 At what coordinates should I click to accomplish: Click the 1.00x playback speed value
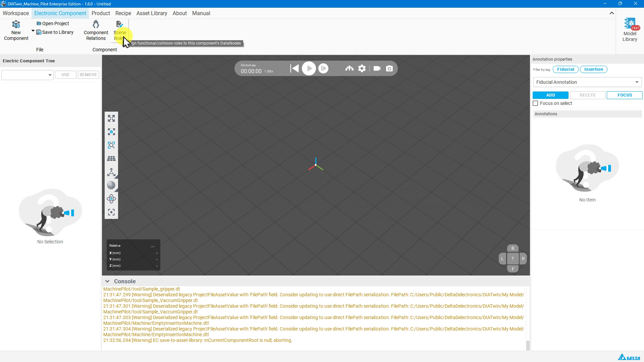coord(269,71)
